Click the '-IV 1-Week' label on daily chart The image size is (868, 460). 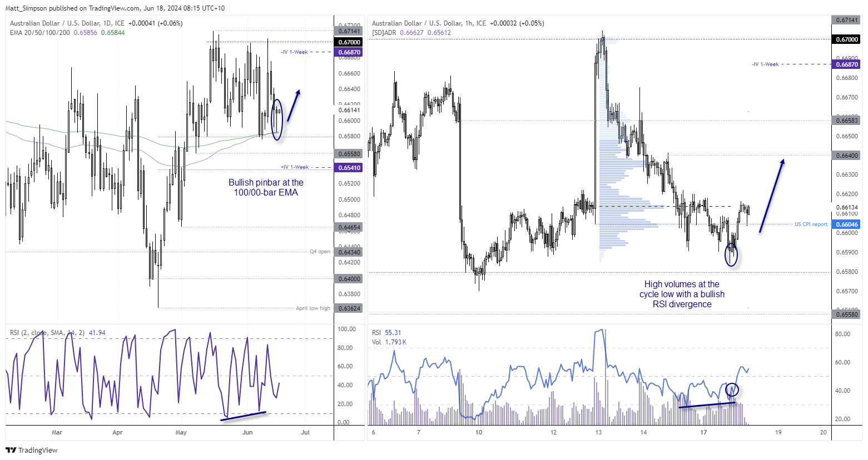click(x=294, y=52)
